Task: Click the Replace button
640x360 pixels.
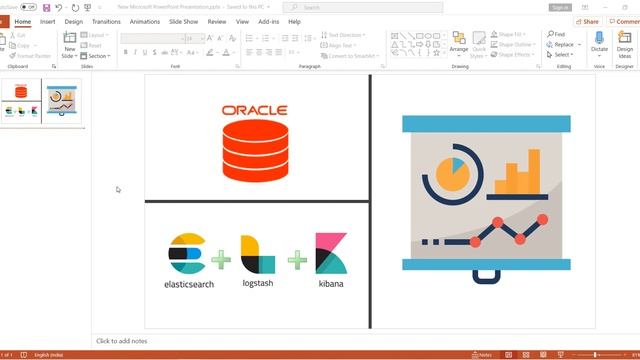Action: click(x=560, y=44)
